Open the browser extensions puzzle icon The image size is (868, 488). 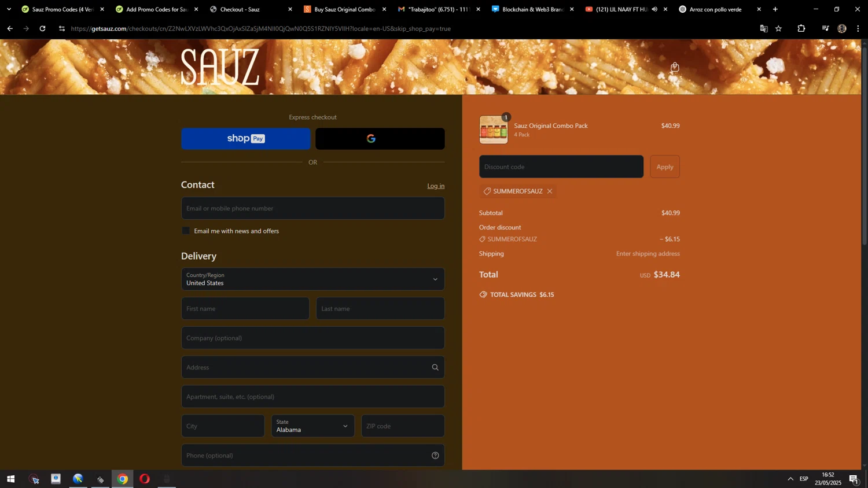pyautogui.click(x=801, y=28)
